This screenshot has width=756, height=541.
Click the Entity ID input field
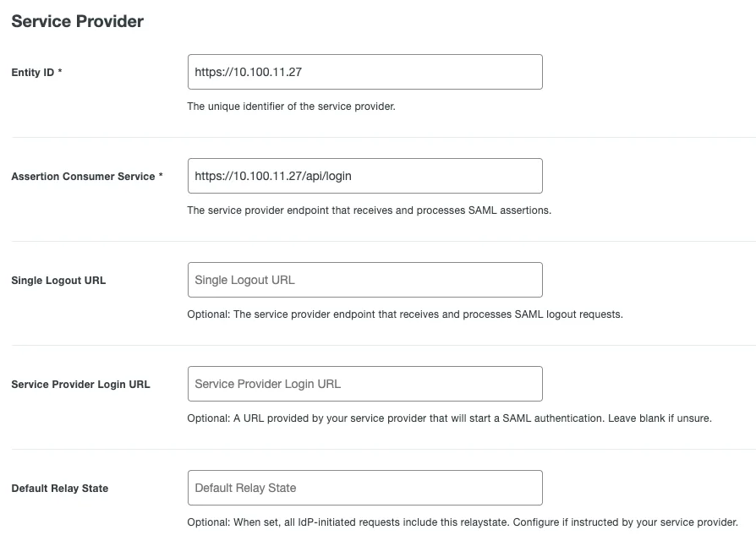click(x=365, y=72)
